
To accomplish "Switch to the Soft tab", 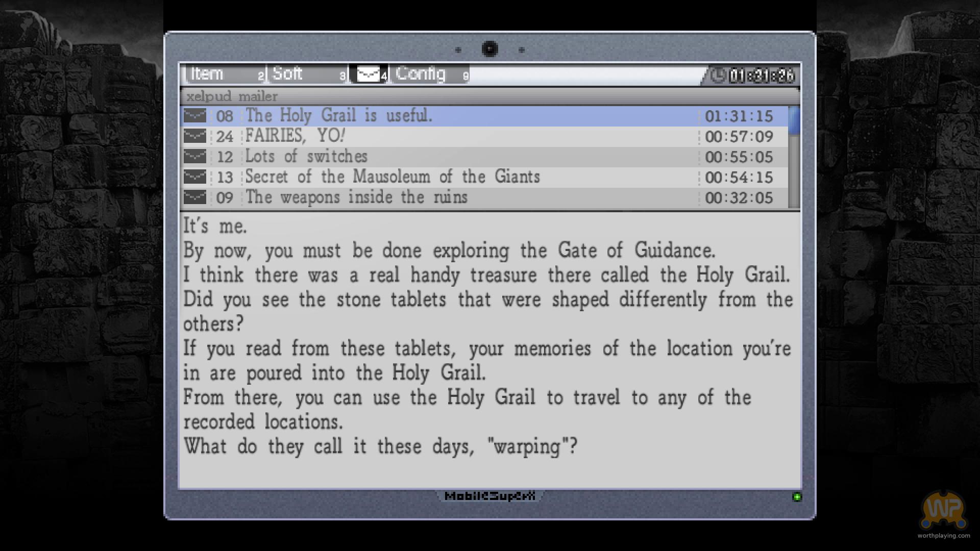I will click(x=287, y=74).
